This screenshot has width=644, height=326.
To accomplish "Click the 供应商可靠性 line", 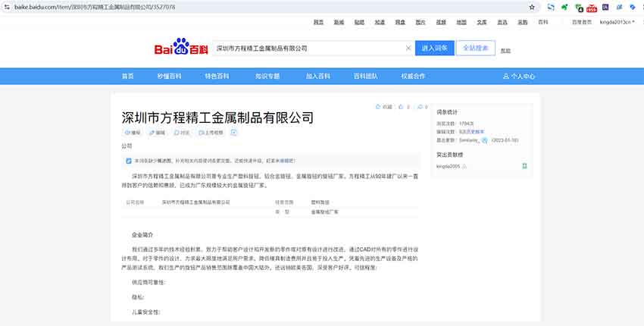I will point(148,283).
